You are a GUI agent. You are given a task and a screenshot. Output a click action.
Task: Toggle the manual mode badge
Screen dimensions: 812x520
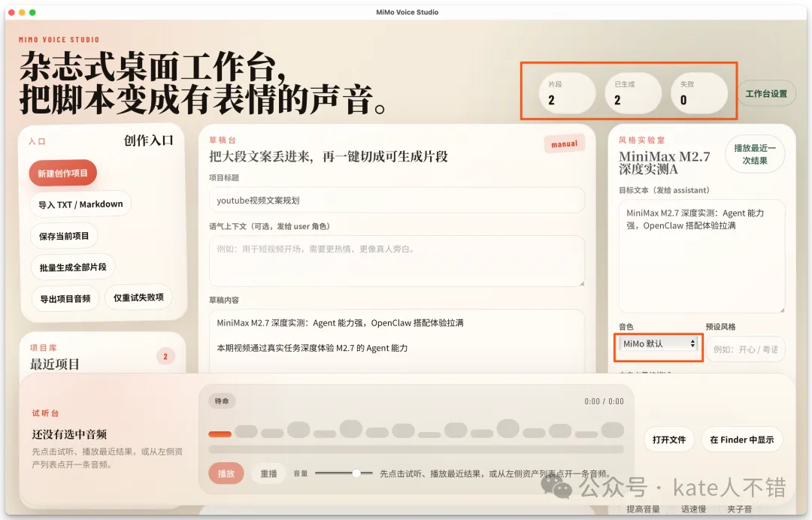click(564, 144)
